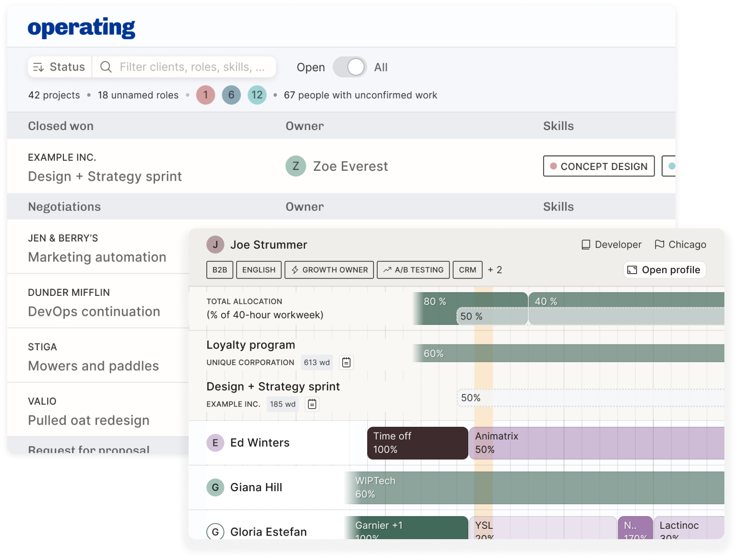Open the clipboard icon next to 613 wd

point(346,362)
